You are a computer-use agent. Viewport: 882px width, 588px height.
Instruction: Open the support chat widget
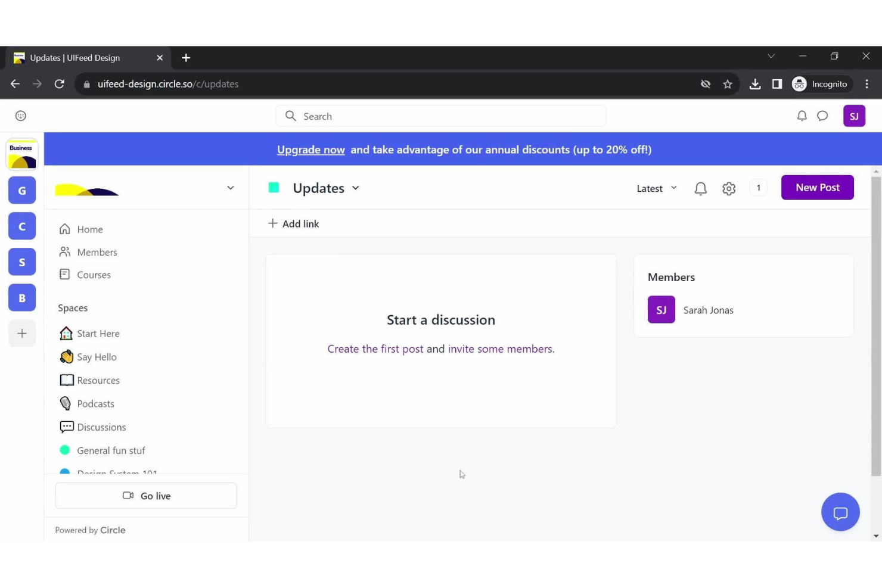[x=840, y=512]
